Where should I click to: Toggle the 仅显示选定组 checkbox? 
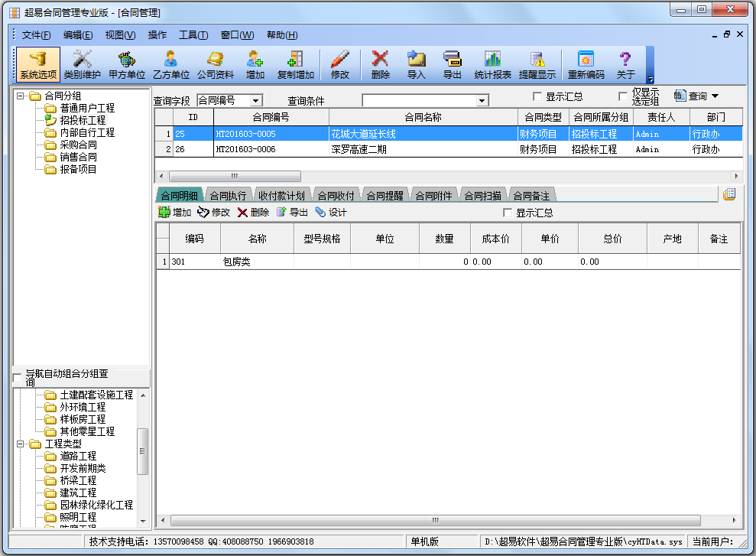(x=623, y=96)
